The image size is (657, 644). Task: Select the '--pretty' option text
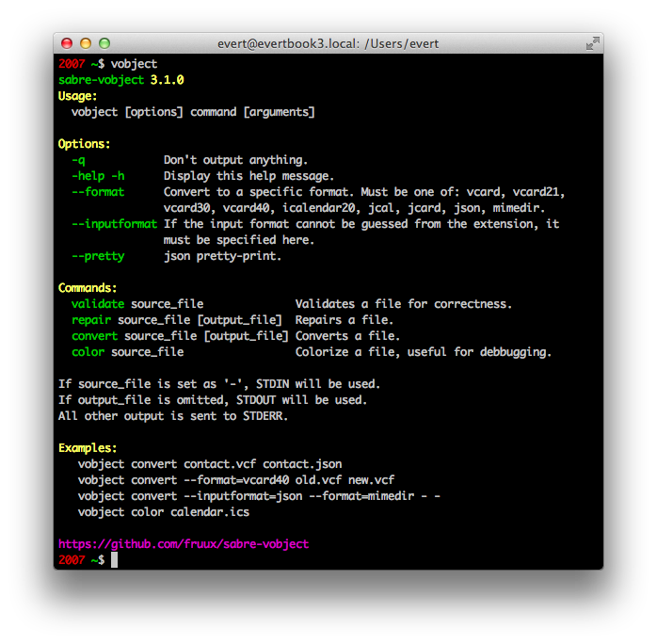tap(98, 256)
